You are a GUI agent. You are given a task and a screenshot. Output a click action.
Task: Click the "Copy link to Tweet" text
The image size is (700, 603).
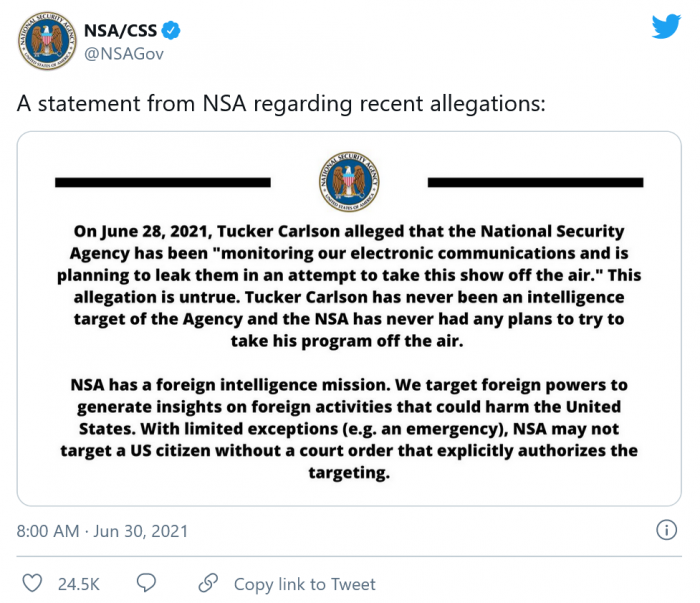tap(304, 584)
